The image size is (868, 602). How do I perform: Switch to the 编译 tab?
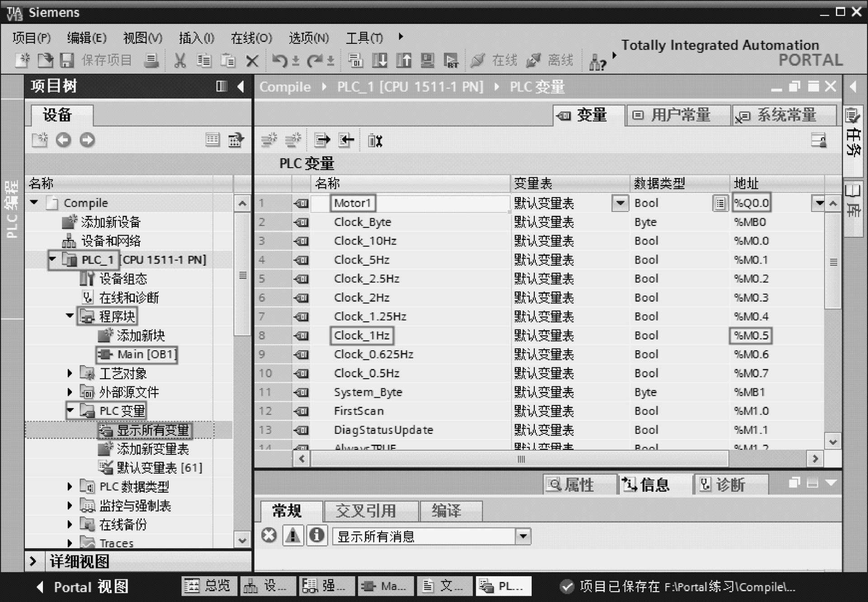451,511
